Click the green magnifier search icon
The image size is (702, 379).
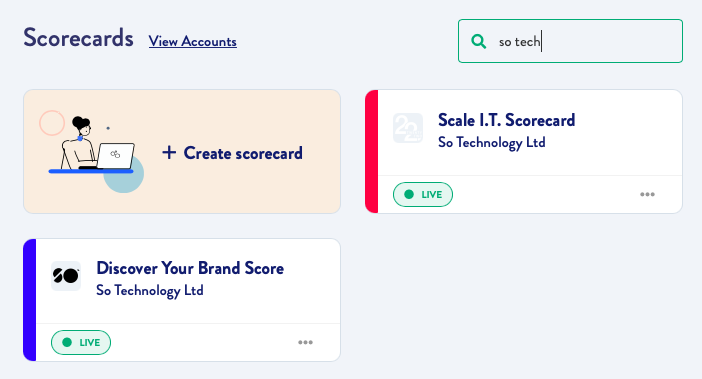tap(479, 41)
